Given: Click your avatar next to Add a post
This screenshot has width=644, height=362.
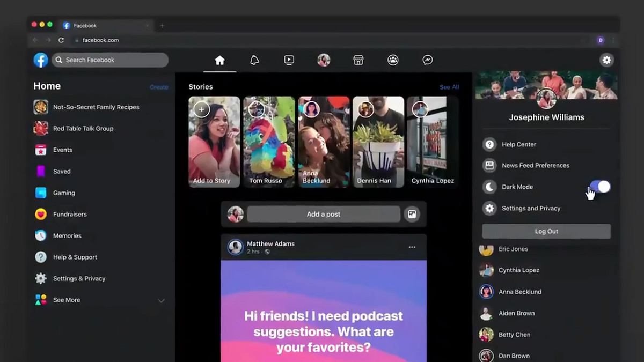Looking at the screenshot, I should [235, 214].
